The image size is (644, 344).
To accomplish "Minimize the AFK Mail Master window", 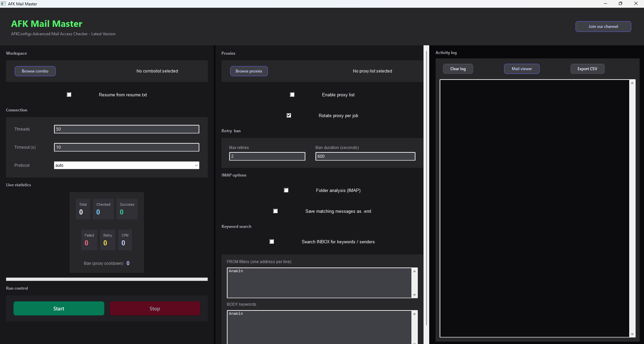I will [x=605, y=4].
